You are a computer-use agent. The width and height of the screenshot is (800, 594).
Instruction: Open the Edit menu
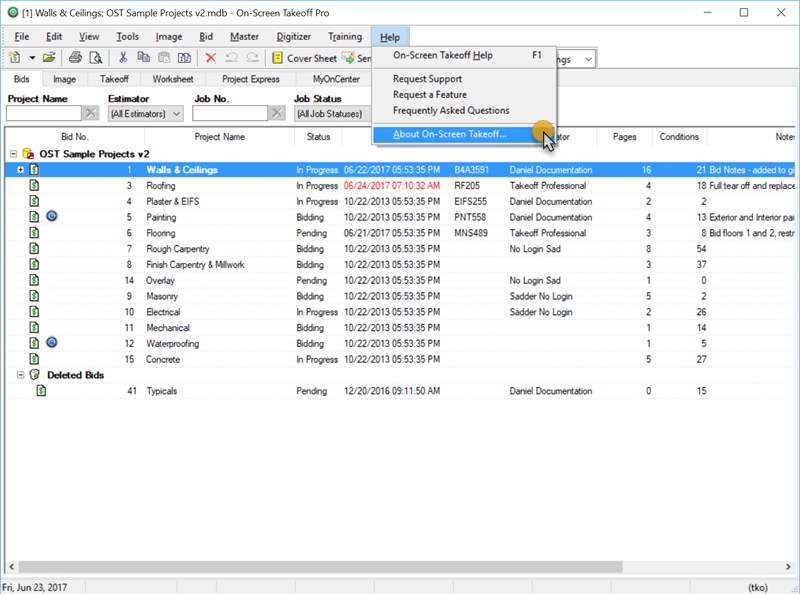pyautogui.click(x=54, y=37)
